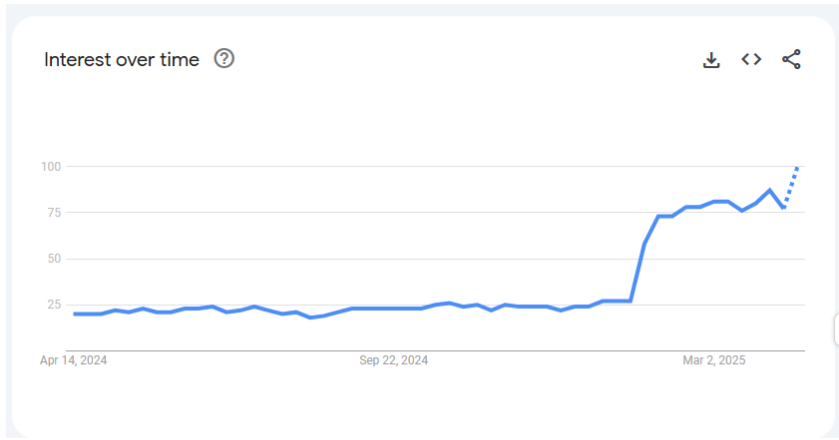Click the partial tab at right edge

(835, 330)
